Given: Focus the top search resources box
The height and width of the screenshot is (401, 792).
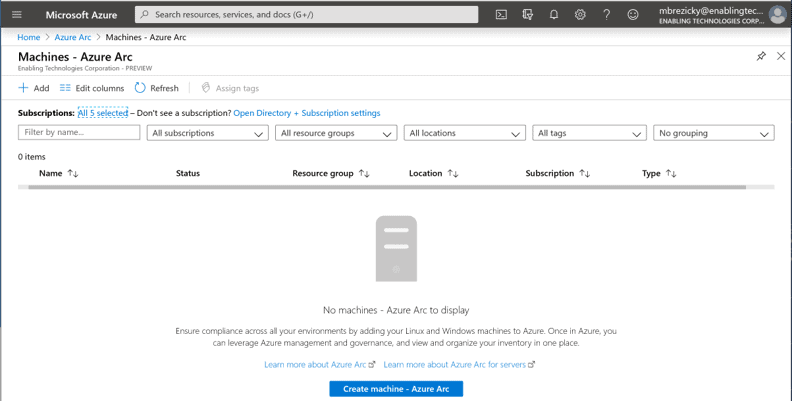Looking at the screenshot, I should 306,15.
